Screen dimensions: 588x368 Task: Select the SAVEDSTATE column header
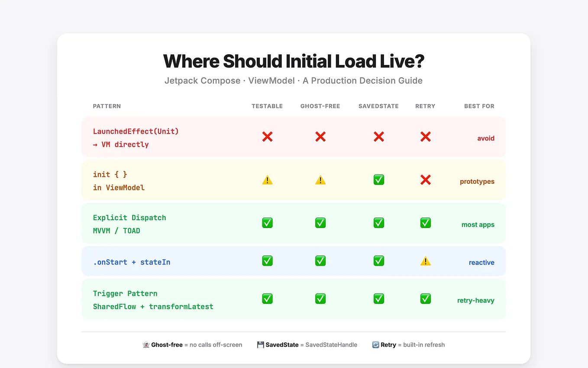click(378, 106)
